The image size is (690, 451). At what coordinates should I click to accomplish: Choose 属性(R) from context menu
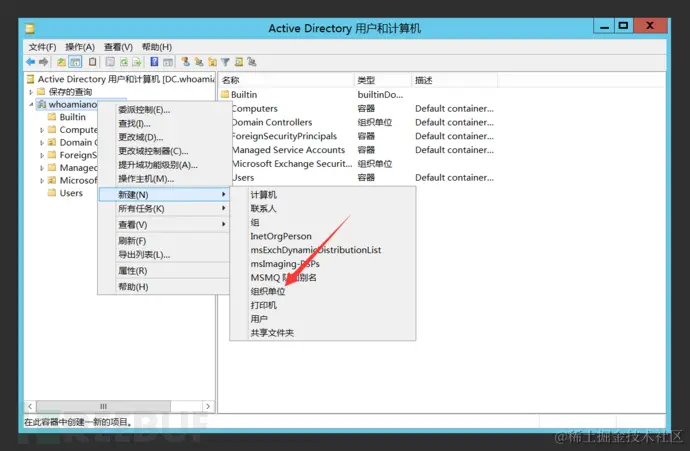pos(163,271)
